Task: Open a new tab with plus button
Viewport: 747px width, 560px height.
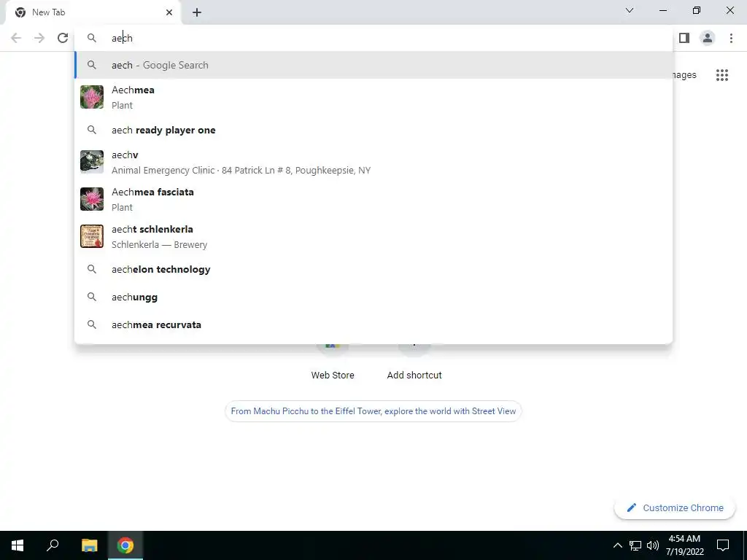Action: click(197, 12)
